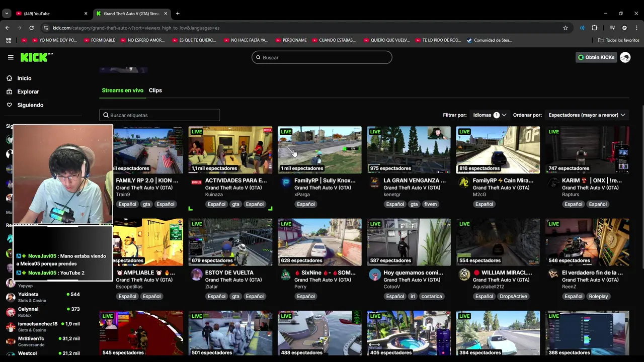The image size is (644, 362).
Task: Click the Buscar etiquetas tag search field
Action: [159, 115]
